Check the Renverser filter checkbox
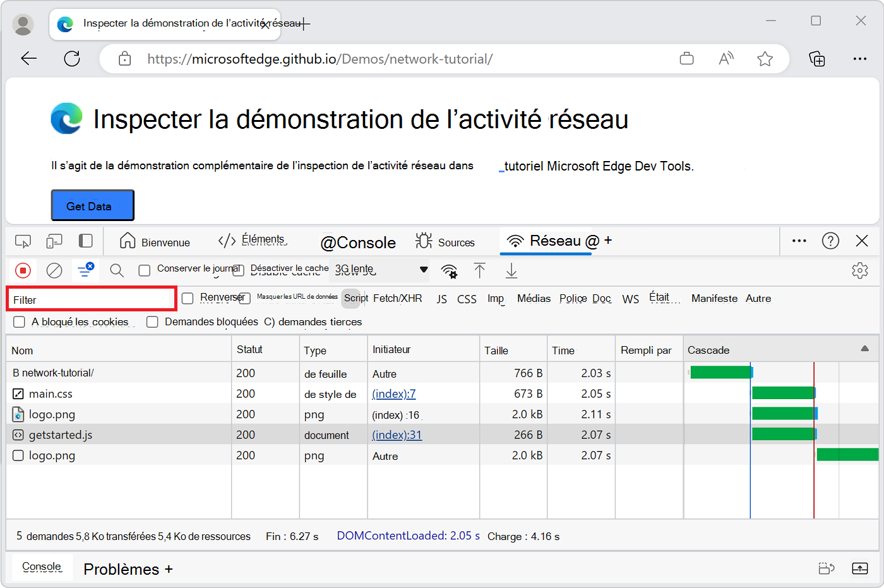This screenshot has height=588, width=884. pyautogui.click(x=188, y=298)
